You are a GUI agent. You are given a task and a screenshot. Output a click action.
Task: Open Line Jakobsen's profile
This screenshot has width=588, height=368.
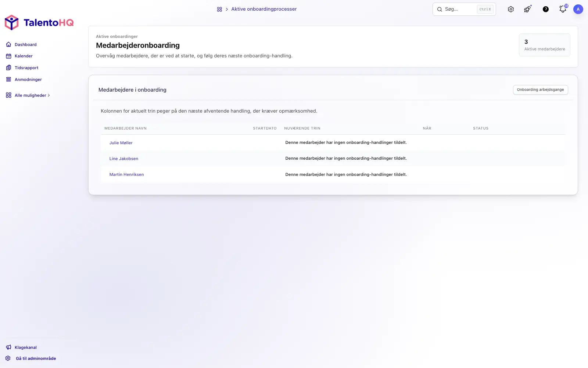click(124, 159)
